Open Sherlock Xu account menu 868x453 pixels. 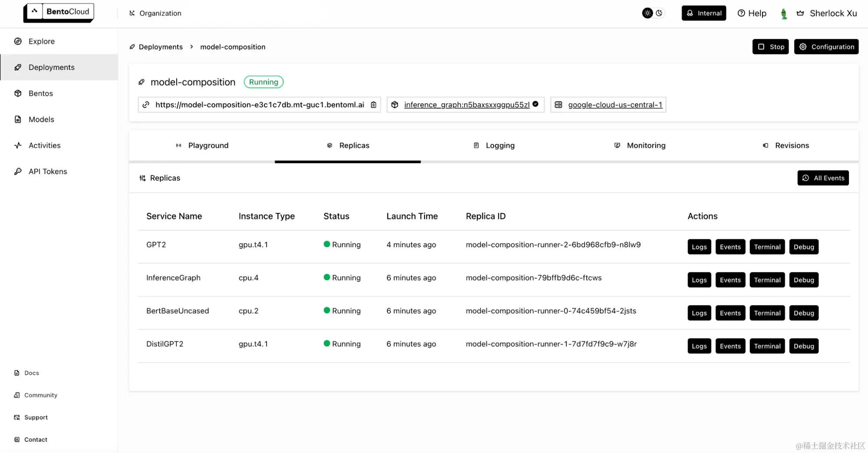pyautogui.click(x=827, y=13)
